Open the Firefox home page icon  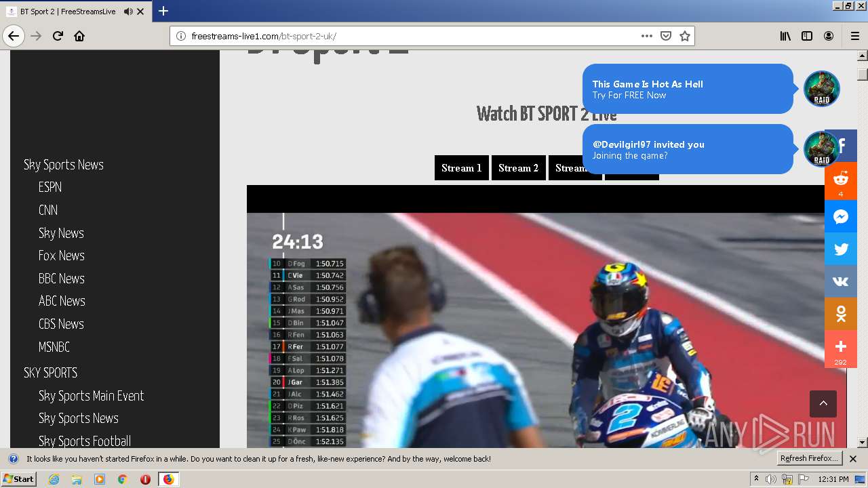tap(79, 36)
